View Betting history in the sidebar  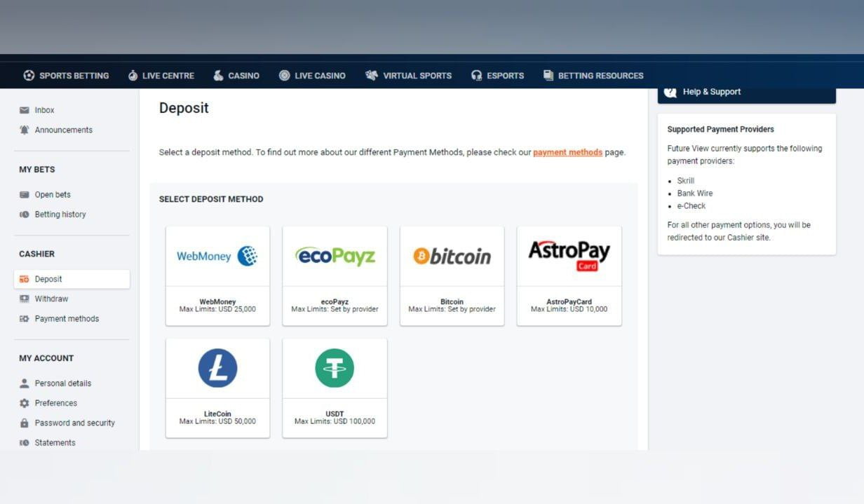(60, 214)
